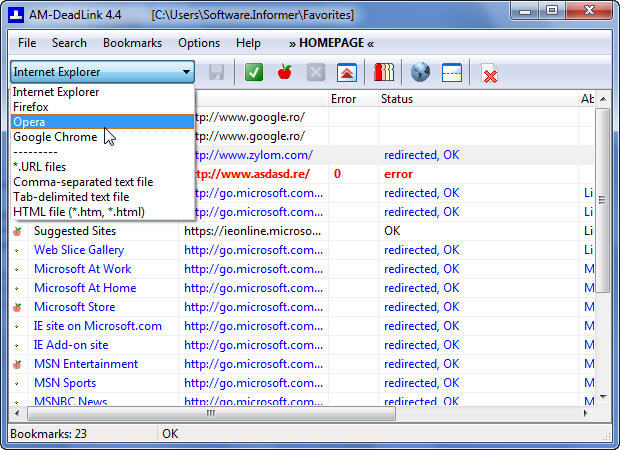620x450 pixels.
Task: Click the 'OK' status bar message
Action: pyautogui.click(x=170, y=434)
